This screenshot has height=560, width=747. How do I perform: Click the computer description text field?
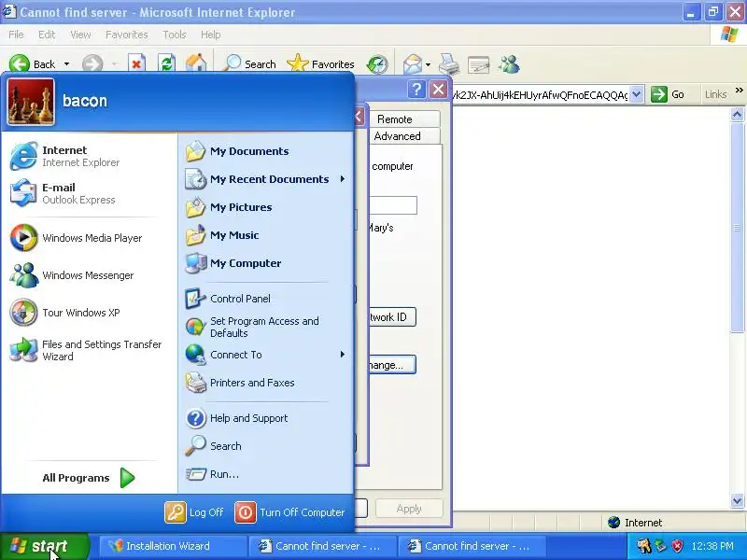(393, 205)
